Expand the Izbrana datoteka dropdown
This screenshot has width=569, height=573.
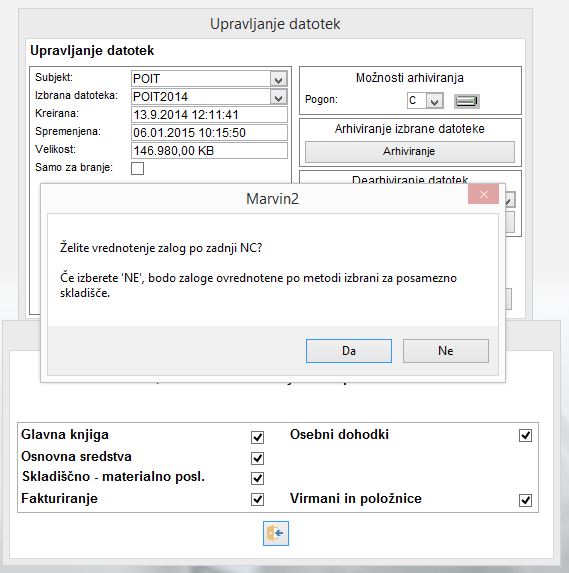pos(278,97)
